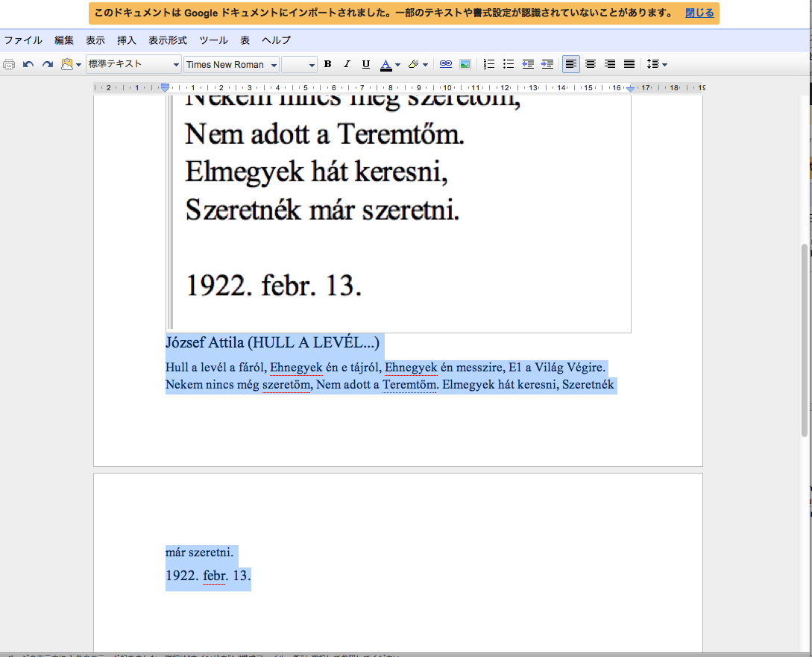Open the 表示形式 menu
The height and width of the screenshot is (657, 812).
[x=168, y=40]
